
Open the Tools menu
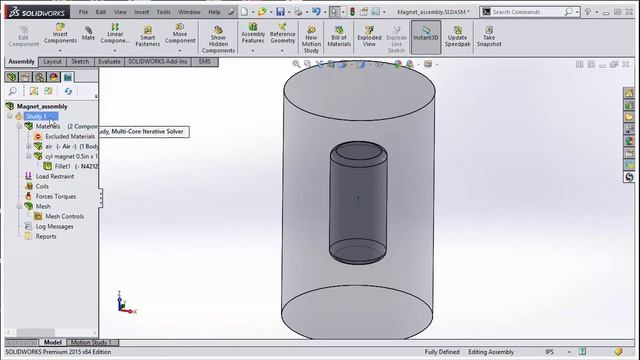(163, 12)
